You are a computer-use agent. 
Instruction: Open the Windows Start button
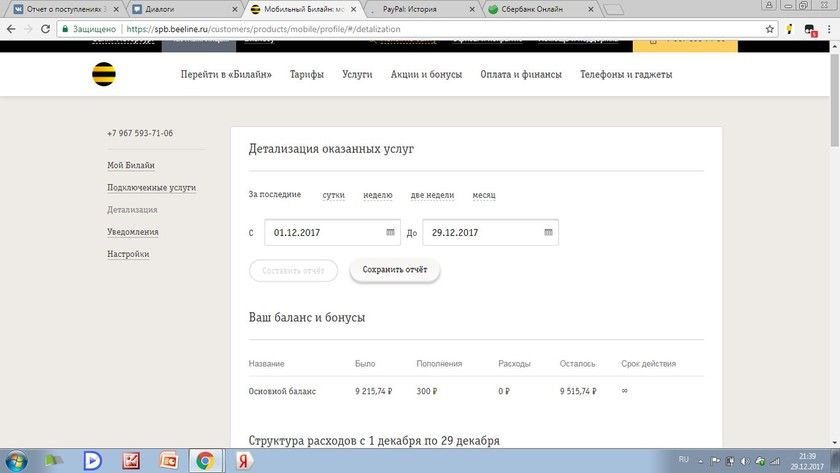(x=15, y=461)
